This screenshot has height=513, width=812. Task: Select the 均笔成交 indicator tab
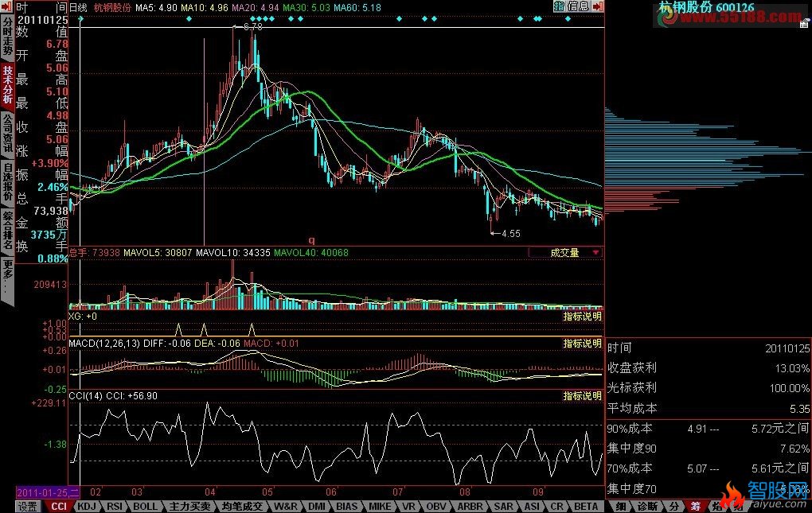tap(242, 507)
